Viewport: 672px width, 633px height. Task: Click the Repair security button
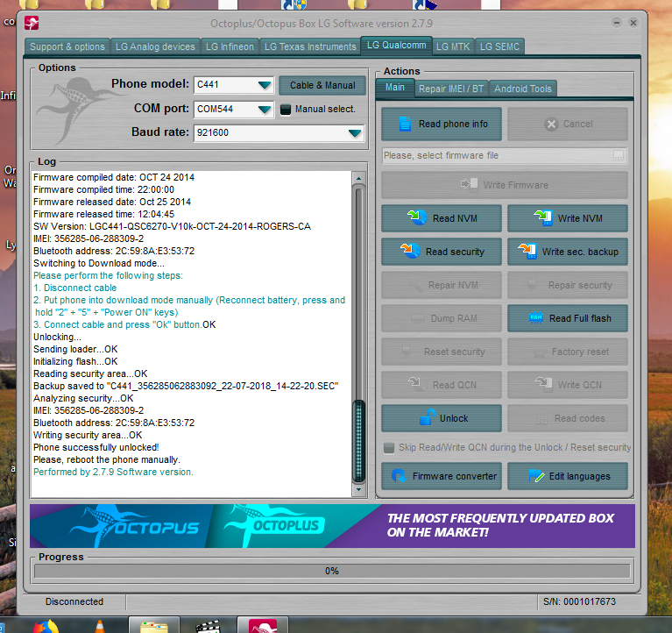pos(568,285)
